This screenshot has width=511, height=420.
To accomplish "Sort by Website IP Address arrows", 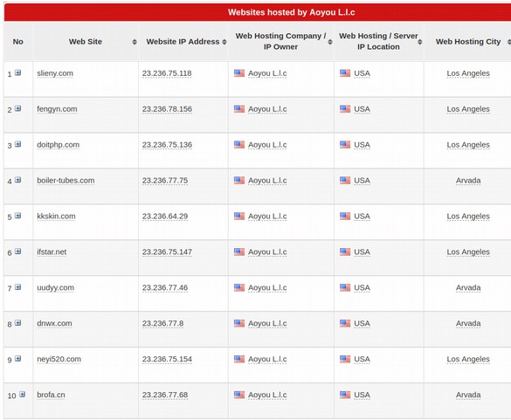I will coord(224,42).
